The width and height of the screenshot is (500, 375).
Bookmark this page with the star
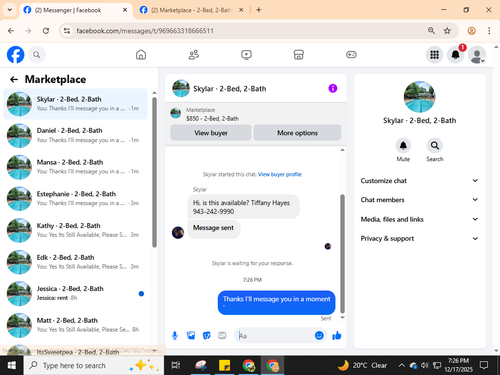pyautogui.click(x=447, y=31)
